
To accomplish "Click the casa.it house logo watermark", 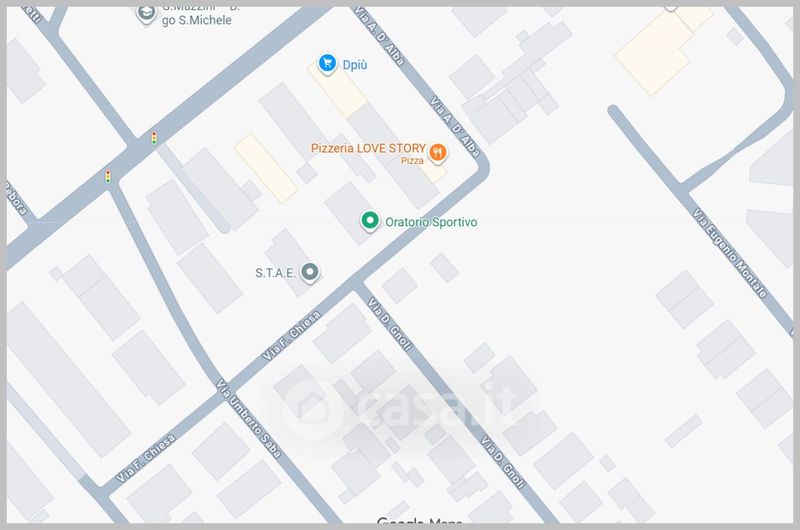I will (312, 409).
